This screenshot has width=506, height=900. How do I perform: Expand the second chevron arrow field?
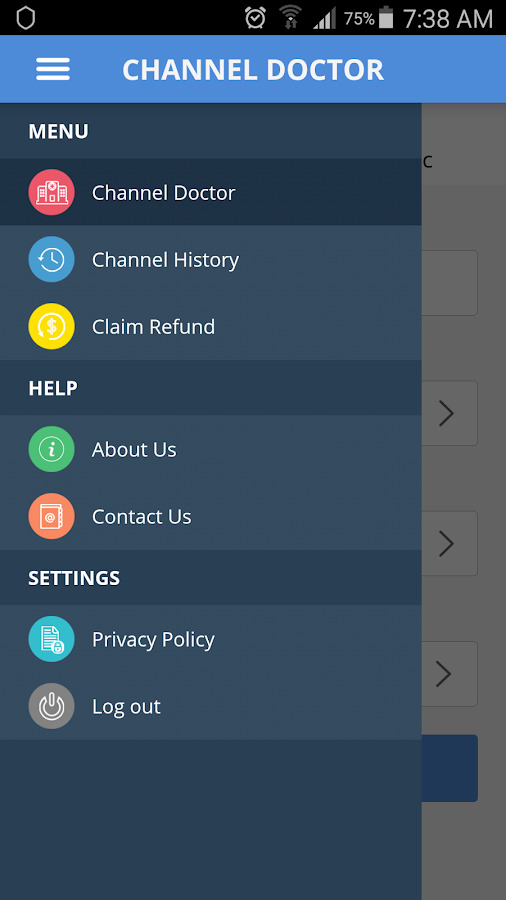click(449, 544)
